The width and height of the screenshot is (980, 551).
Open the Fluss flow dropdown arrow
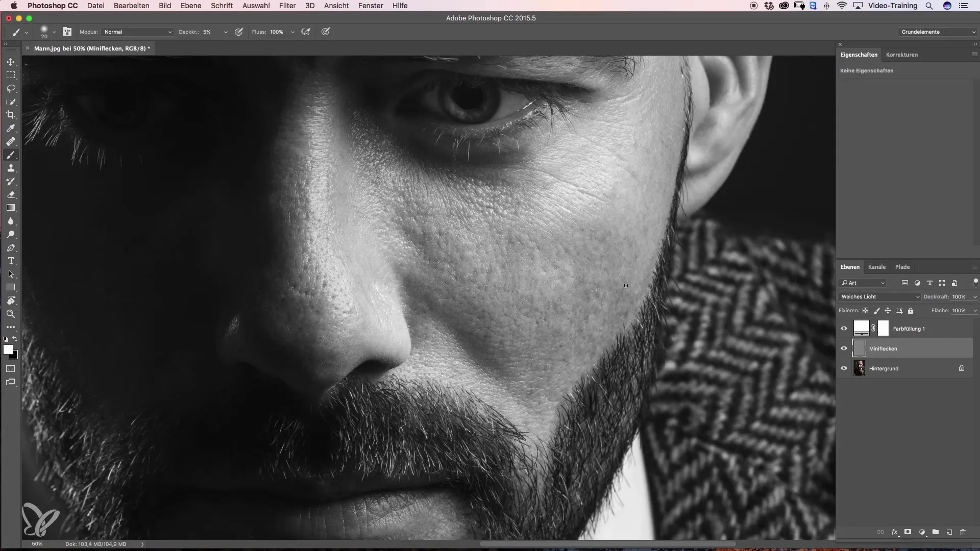292,32
